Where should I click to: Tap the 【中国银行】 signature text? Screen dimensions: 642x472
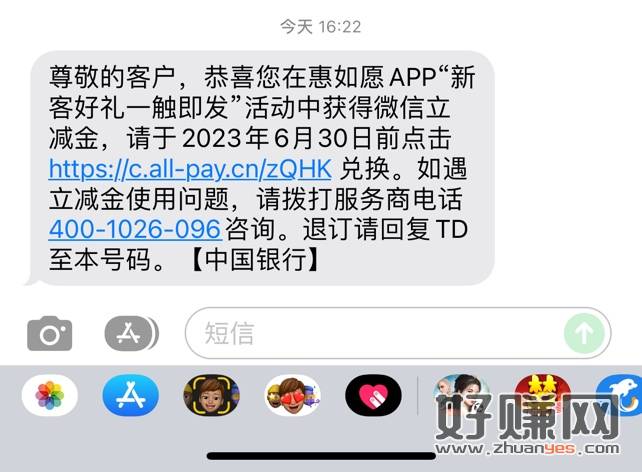(255, 260)
